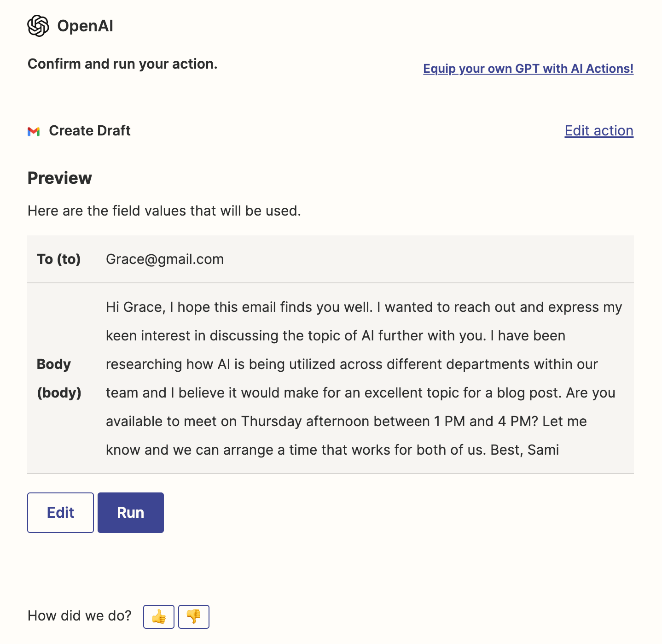Click the 'How did we do?' text
This screenshot has height=644, width=662.
pos(80,616)
